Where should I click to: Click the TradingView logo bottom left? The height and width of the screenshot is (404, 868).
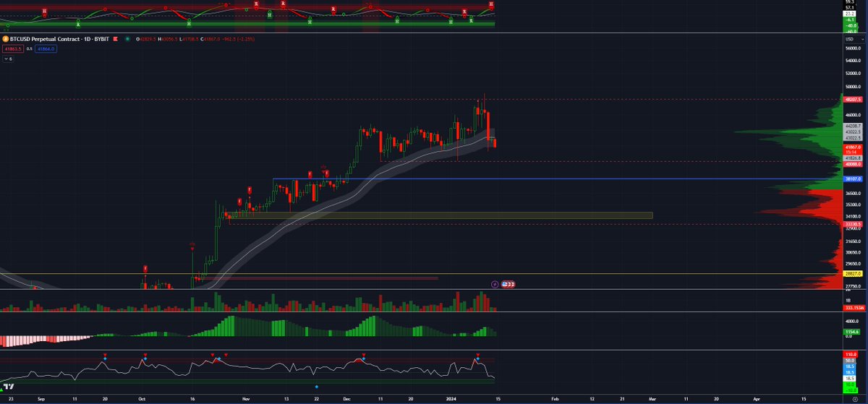8,388
